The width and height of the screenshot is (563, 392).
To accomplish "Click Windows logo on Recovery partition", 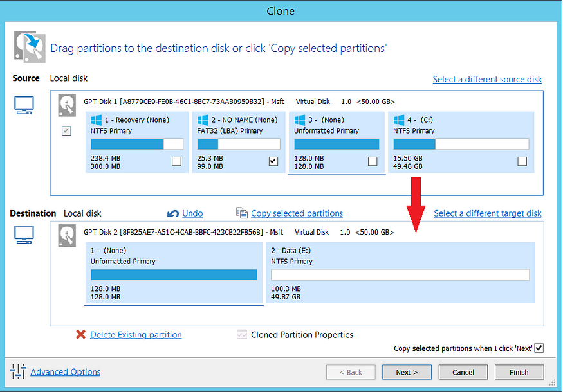I will [x=97, y=120].
